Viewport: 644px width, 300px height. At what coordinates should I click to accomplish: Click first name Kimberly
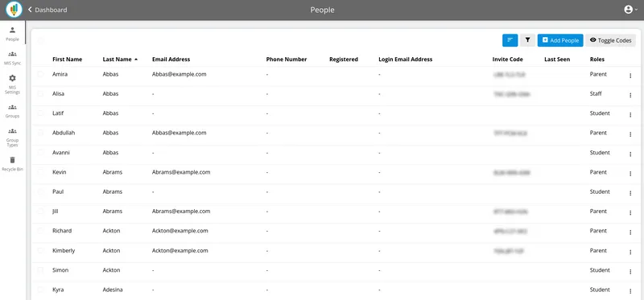64,250
